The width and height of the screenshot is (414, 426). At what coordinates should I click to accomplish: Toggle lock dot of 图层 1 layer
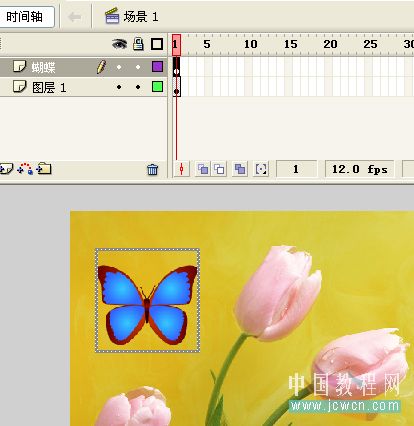coord(138,87)
